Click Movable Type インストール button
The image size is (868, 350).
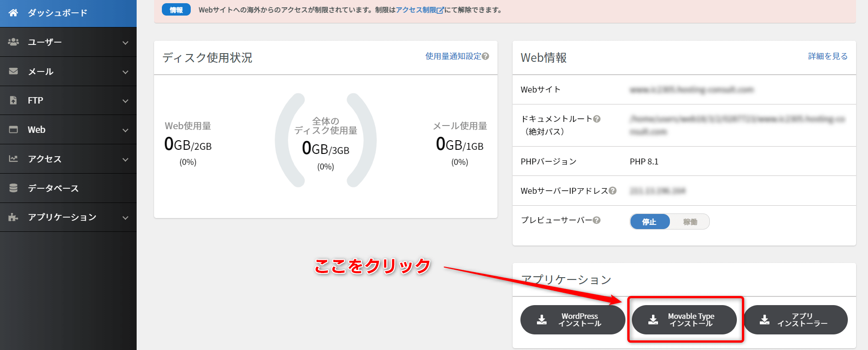(684, 320)
